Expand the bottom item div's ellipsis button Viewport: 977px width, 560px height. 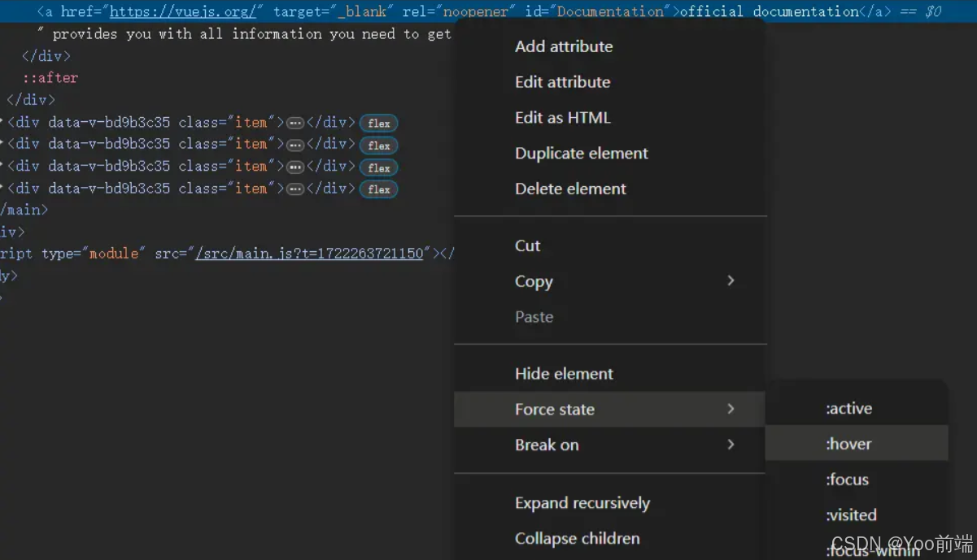pos(294,189)
